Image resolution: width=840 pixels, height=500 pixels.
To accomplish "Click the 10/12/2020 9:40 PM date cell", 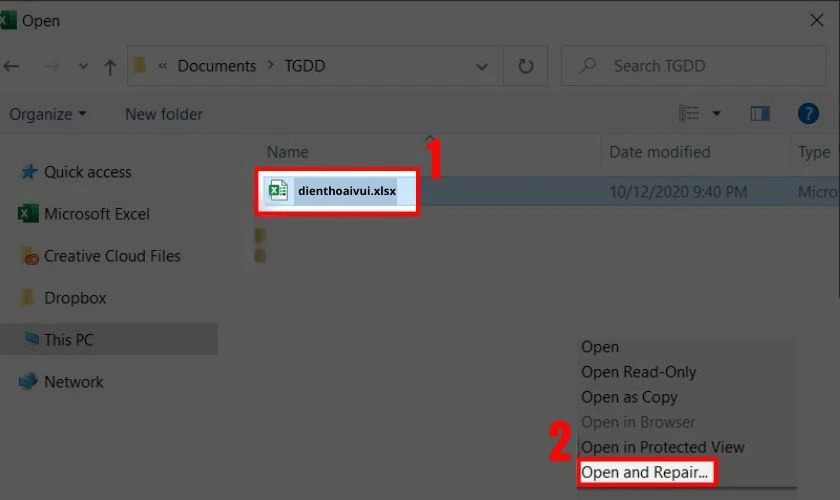I will click(x=678, y=192).
